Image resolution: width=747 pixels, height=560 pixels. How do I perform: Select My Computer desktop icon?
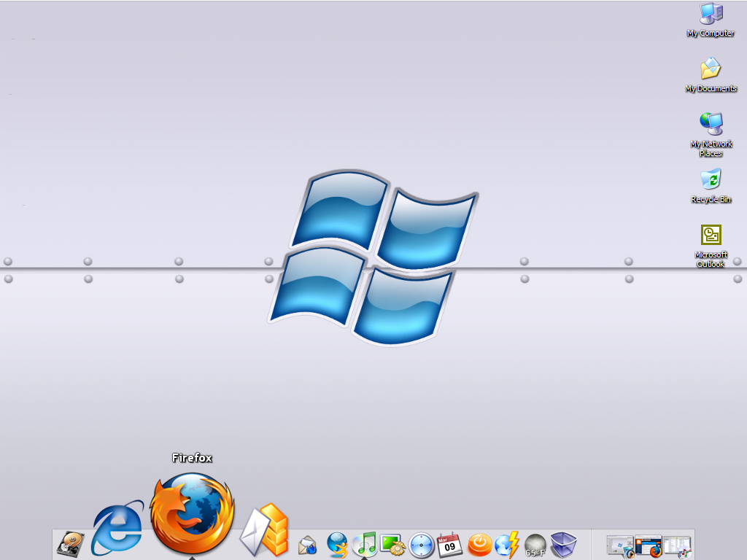click(x=711, y=19)
